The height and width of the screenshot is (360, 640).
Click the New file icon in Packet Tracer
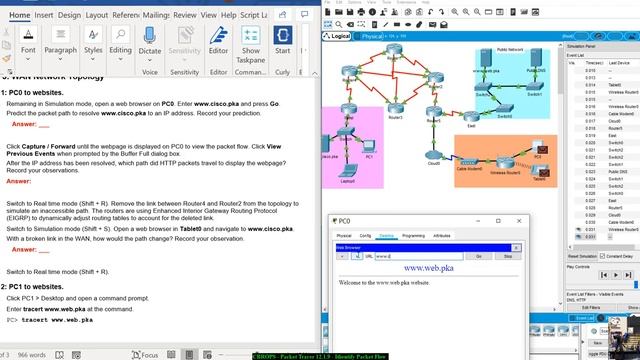click(327, 12)
